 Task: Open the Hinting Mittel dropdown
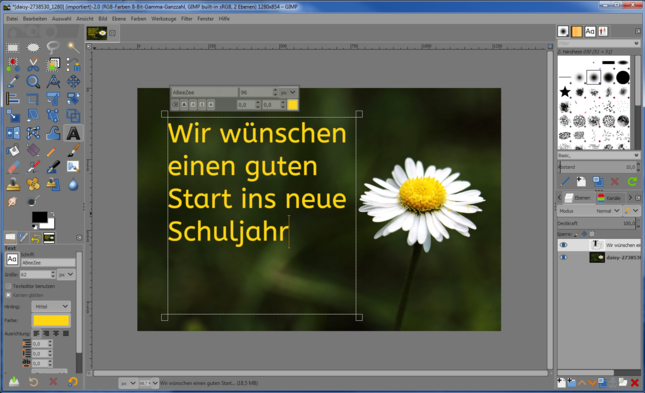[51, 306]
